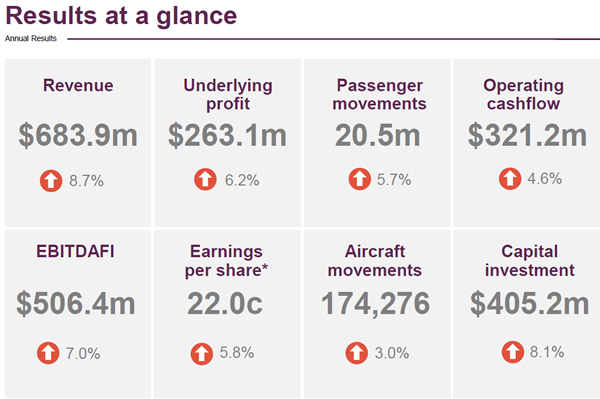Click the red arrow beside 4.6%
600x399 pixels.
(x=510, y=178)
